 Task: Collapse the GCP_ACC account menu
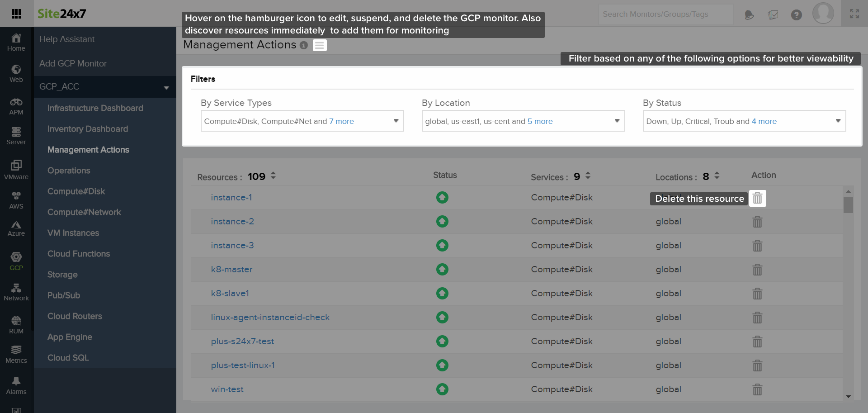(x=166, y=87)
